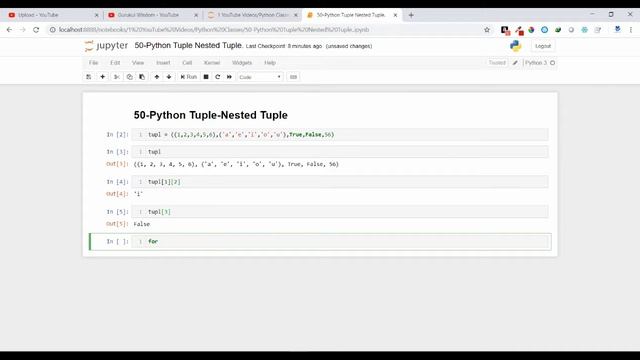Switch to the Python Classes directory tab
The height and width of the screenshot is (360, 640).
pyautogui.click(x=252, y=15)
